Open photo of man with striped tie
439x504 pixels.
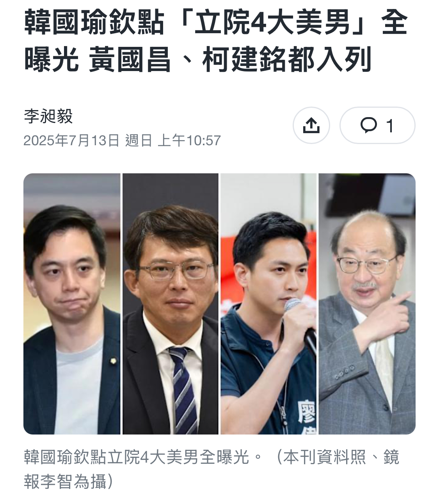point(171,304)
